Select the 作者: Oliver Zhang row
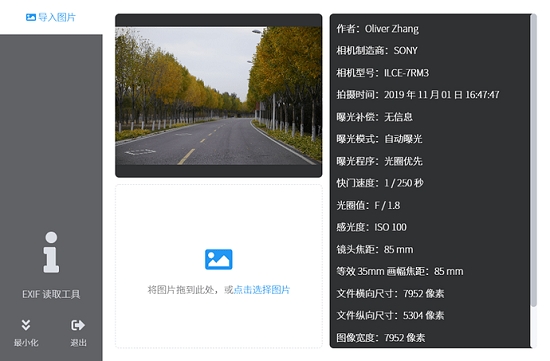Screen dimensions: 550x361 point(378,29)
